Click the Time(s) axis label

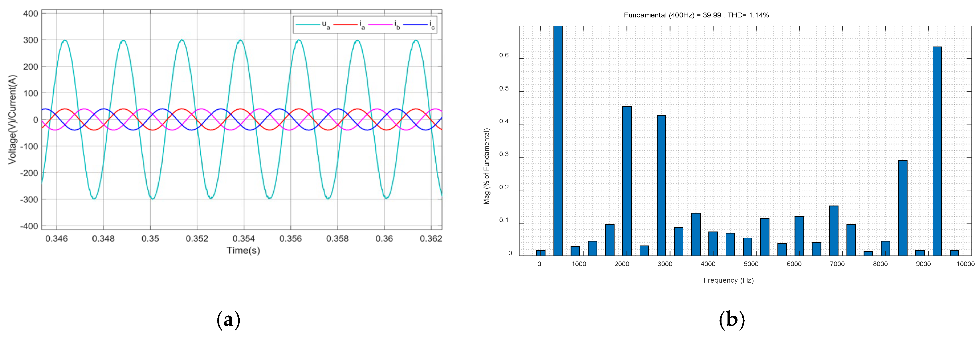[x=243, y=251]
